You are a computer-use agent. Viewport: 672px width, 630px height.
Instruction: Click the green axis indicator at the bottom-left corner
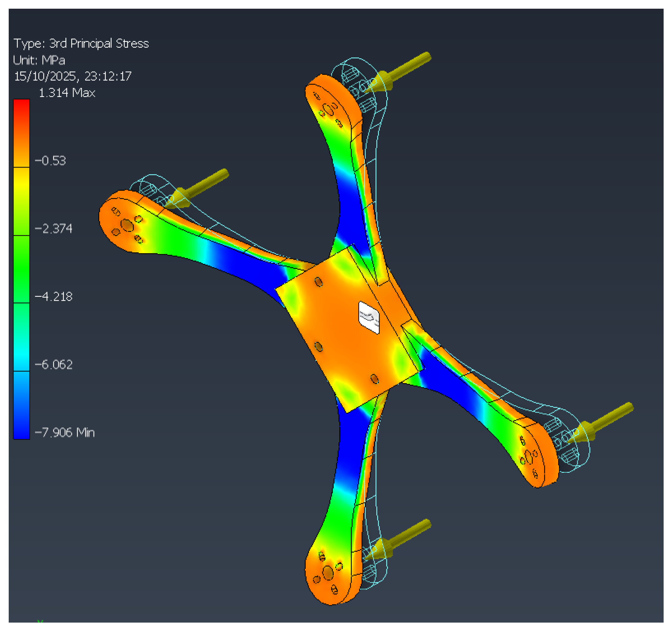pyautogui.click(x=40, y=621)
